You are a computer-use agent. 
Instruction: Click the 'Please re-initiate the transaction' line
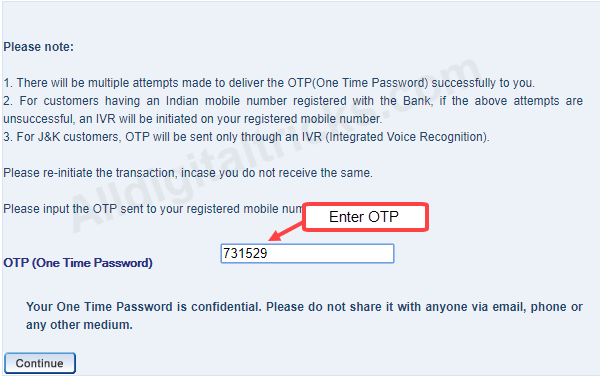(x=188, y=173)
